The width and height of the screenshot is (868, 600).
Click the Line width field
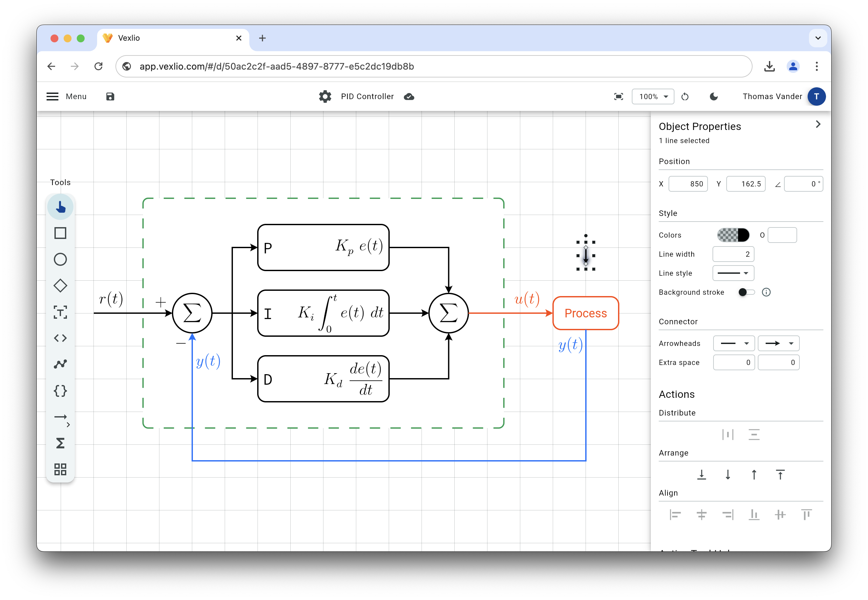click(733, 254)
